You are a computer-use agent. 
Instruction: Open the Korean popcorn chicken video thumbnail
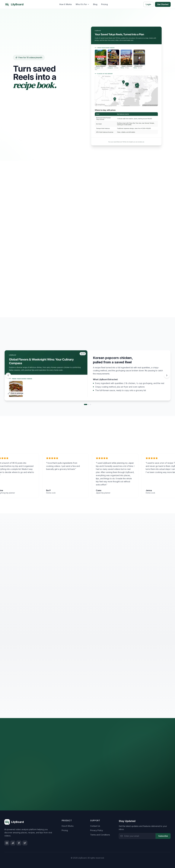tap(16, 389)
